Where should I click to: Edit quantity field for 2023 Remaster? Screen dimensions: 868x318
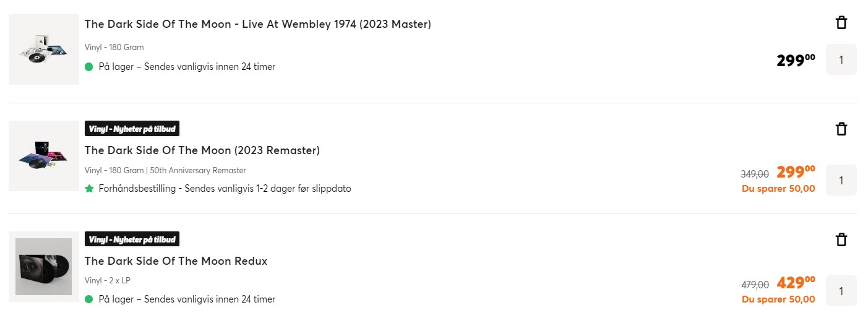[x=841, y=180]
